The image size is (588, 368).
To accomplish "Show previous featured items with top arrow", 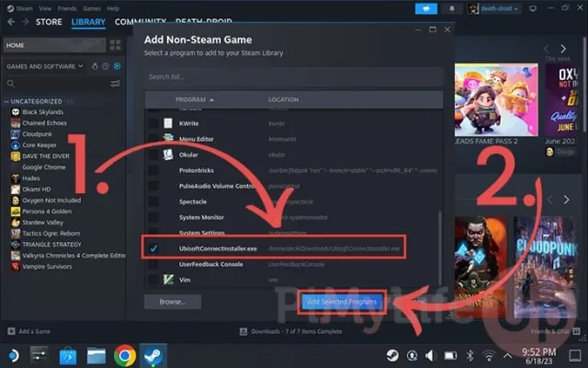I will tap(547, 49).
